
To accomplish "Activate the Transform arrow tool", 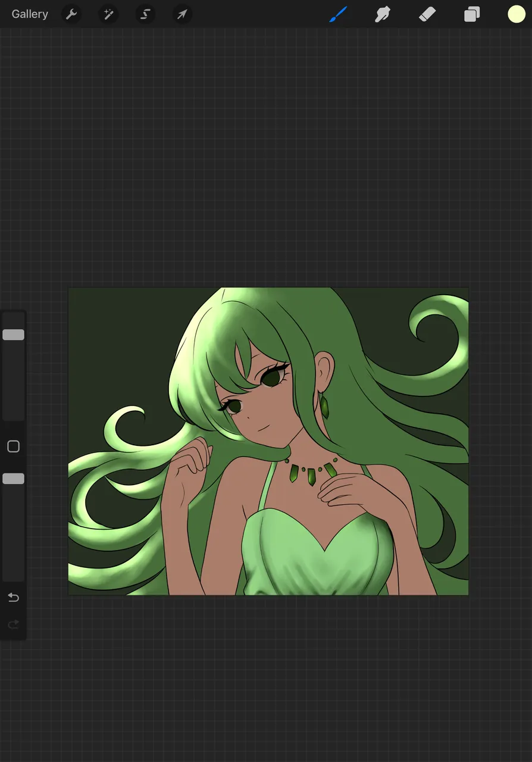I will click(182, 14).
